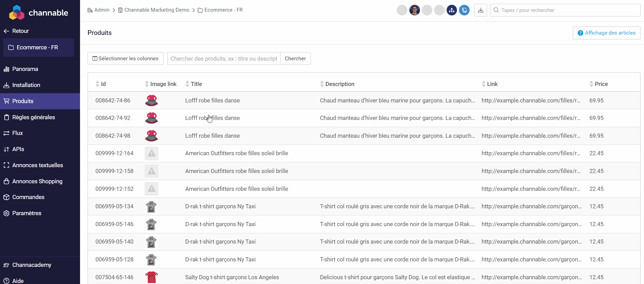Sort by Price column arrows
644x284 pixels.
pyautogui.click(x=591, y=84)
